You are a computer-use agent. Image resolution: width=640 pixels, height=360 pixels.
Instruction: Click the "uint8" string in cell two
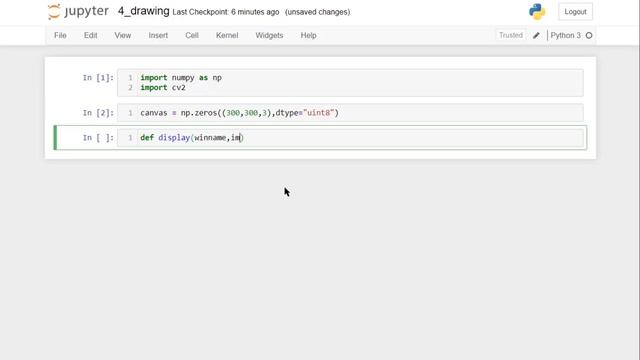pos(319,113)
